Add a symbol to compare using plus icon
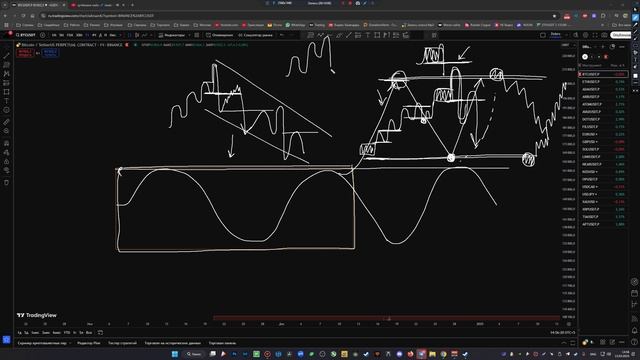This screenshot has width=640, height=360. [x=42, y=35]
